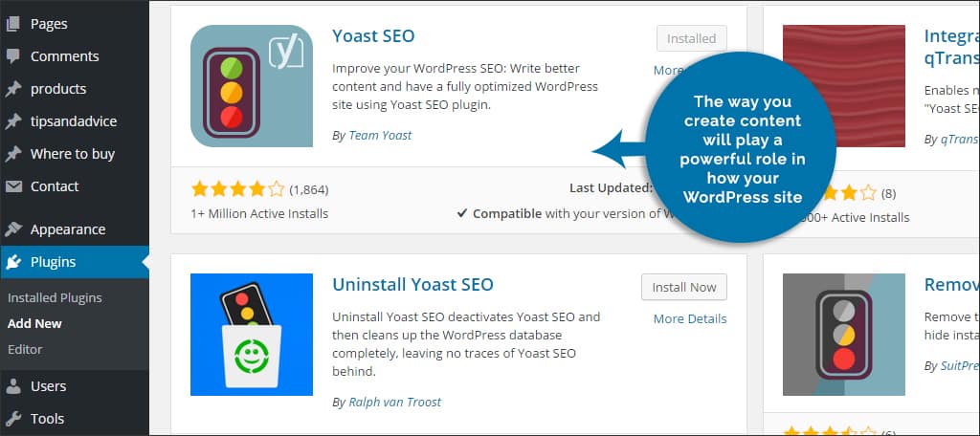Click the Installed button for Yoast SEO

691,38
